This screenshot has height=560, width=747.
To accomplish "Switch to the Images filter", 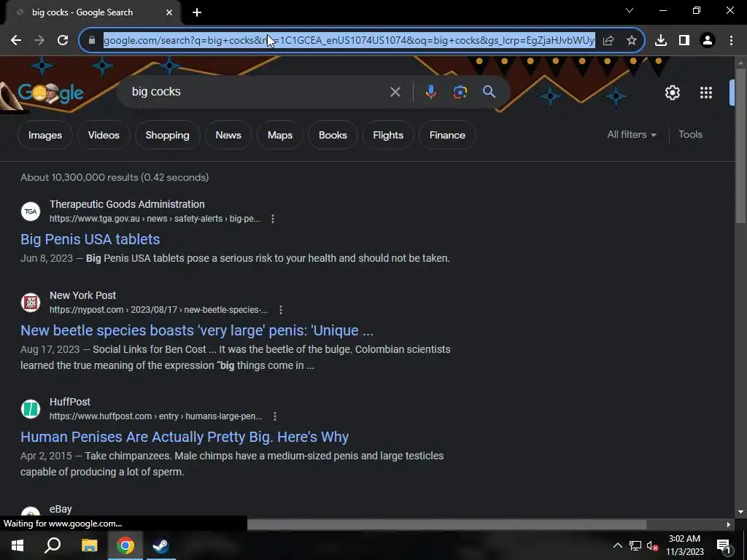I will point(45,135).
